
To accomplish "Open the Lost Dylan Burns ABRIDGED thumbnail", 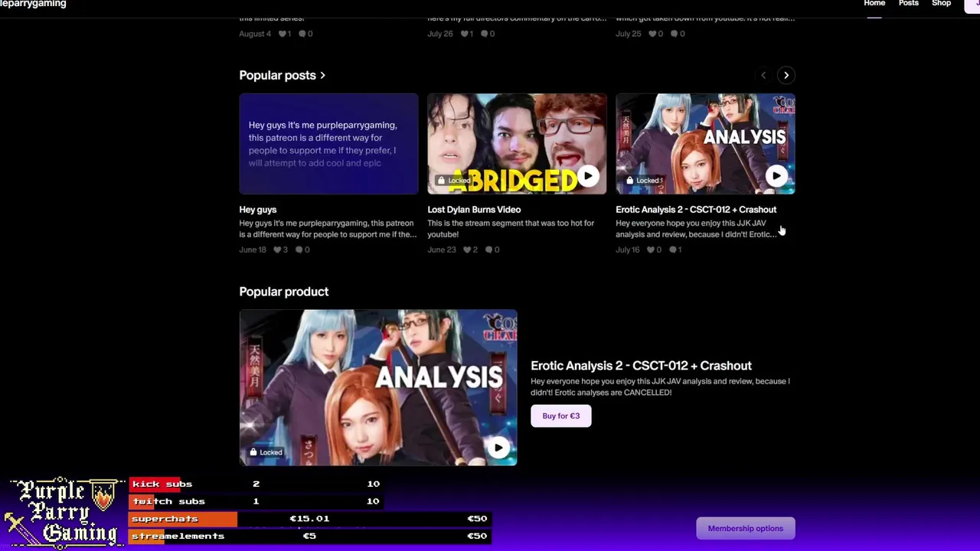I will pos(517,144).
